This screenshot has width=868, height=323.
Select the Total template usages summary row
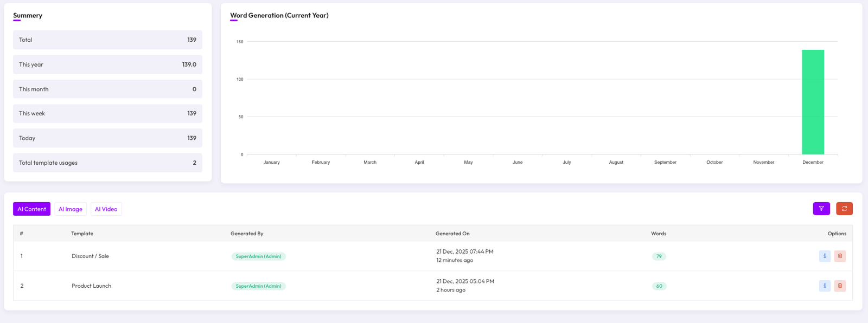107,163
